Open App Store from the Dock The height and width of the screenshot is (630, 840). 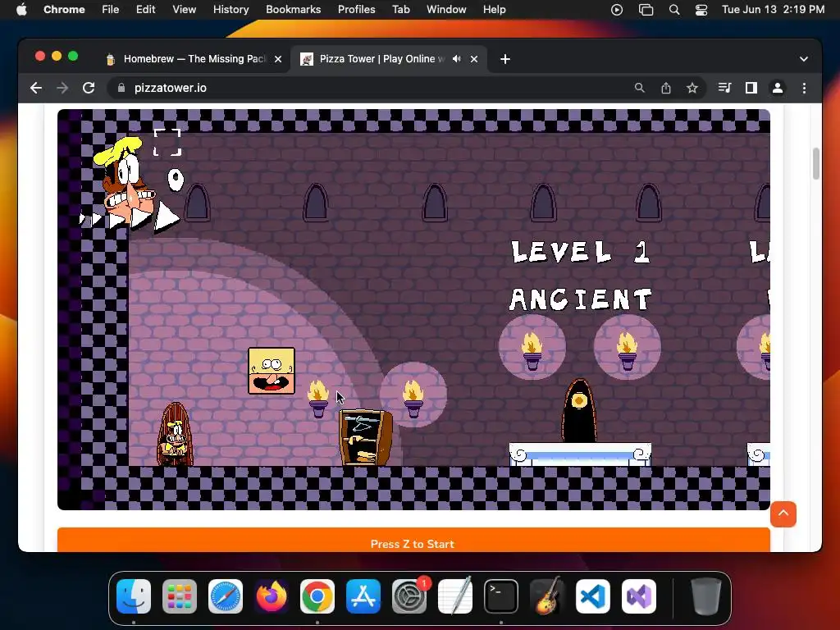pyautogui.click(x=363, y=596)
